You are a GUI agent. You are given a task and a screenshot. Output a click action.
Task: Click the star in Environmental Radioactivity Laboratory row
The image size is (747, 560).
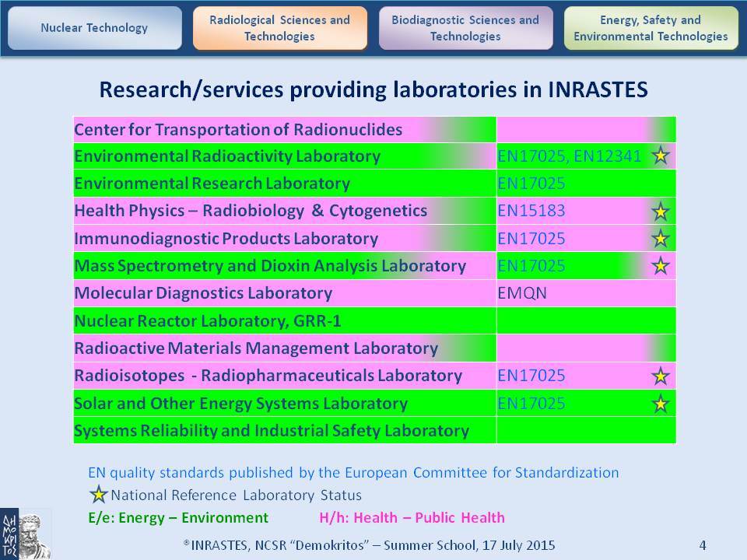point(661,156)
